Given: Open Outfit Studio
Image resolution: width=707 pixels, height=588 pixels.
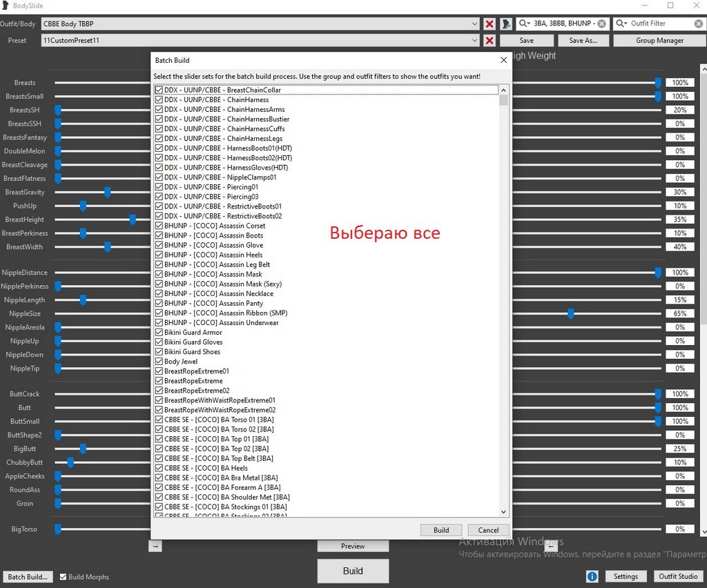Looking at the screenshot, I should (x=678, y=576).
